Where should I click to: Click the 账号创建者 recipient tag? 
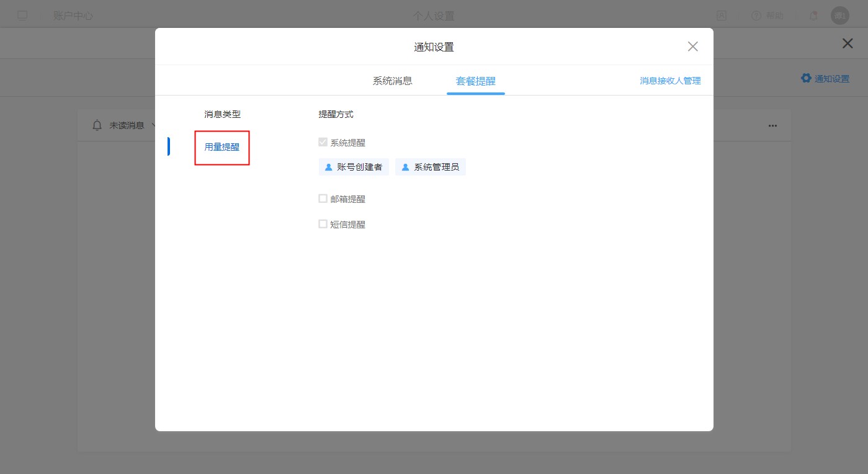pyautogui.click(x=354, y=167)
